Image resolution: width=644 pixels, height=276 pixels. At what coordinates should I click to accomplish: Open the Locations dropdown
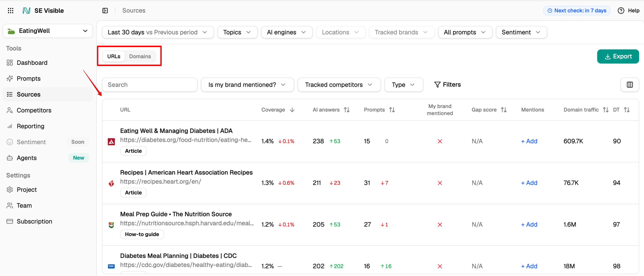click(341, 32)
